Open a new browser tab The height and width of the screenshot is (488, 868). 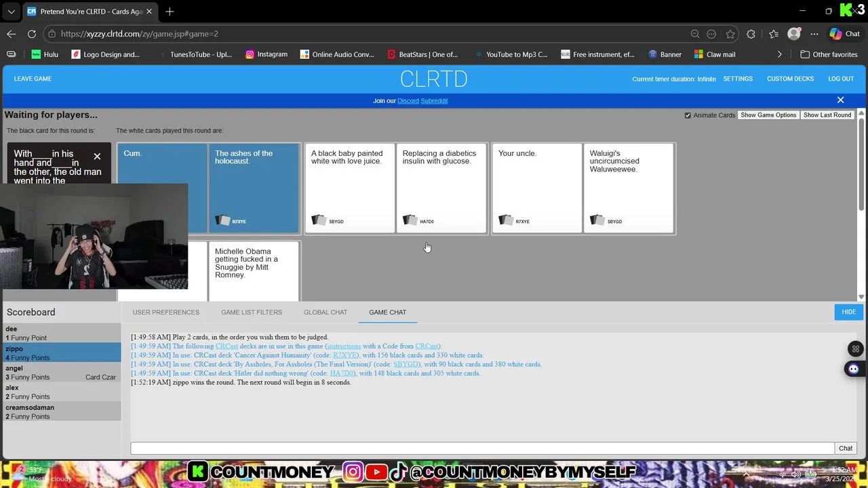(x=170, y=12)
